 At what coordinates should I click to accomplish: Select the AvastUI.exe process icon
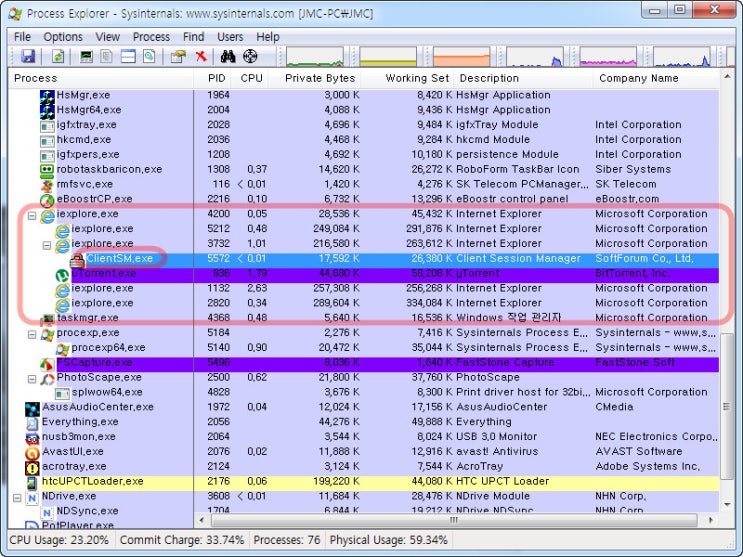[32, 452]
